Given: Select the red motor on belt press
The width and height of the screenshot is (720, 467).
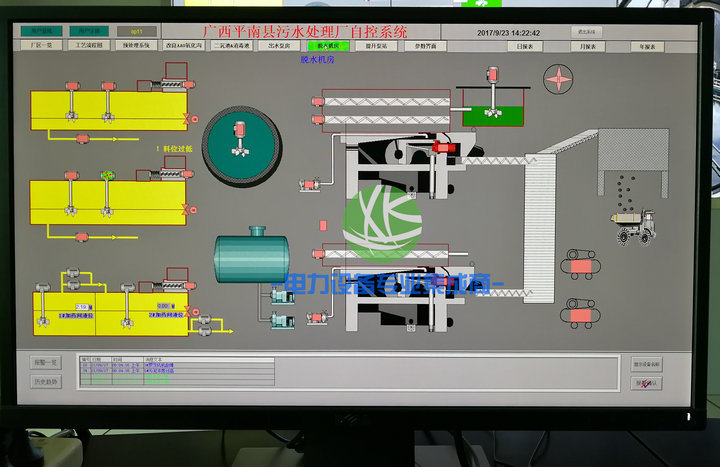Looking at the screenshot, I should pos(444,148).
